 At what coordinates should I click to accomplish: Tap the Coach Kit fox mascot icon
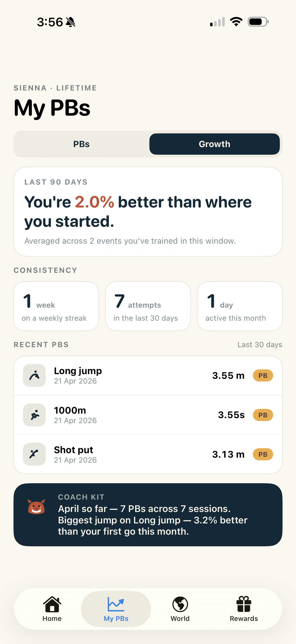(x=36, y=507)
